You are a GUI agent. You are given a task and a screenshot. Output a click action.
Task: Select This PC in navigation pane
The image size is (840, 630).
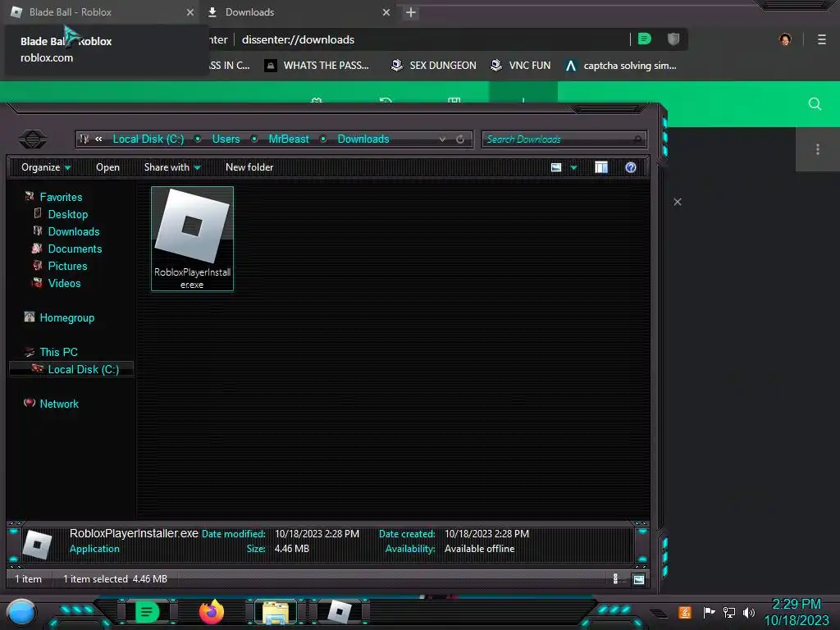58,352
